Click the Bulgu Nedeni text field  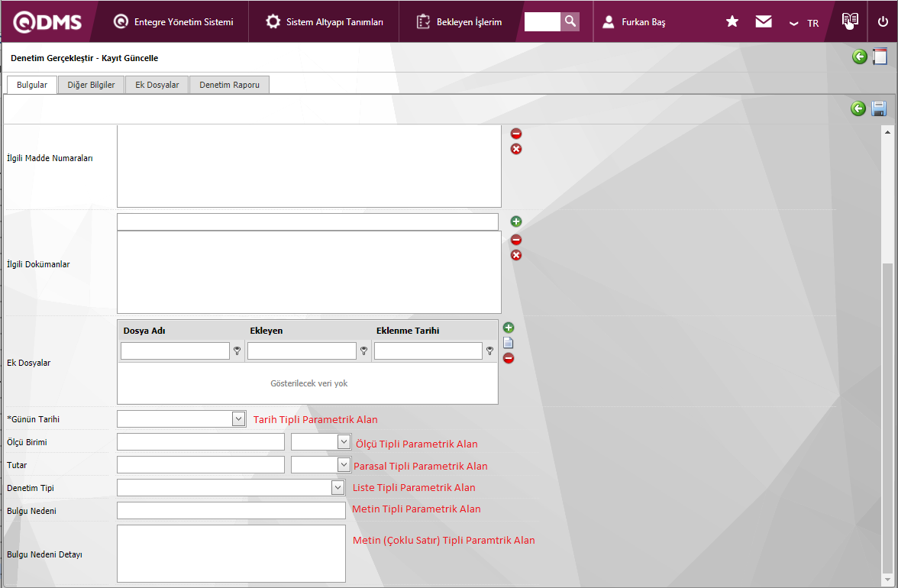[x=231, y=511]
